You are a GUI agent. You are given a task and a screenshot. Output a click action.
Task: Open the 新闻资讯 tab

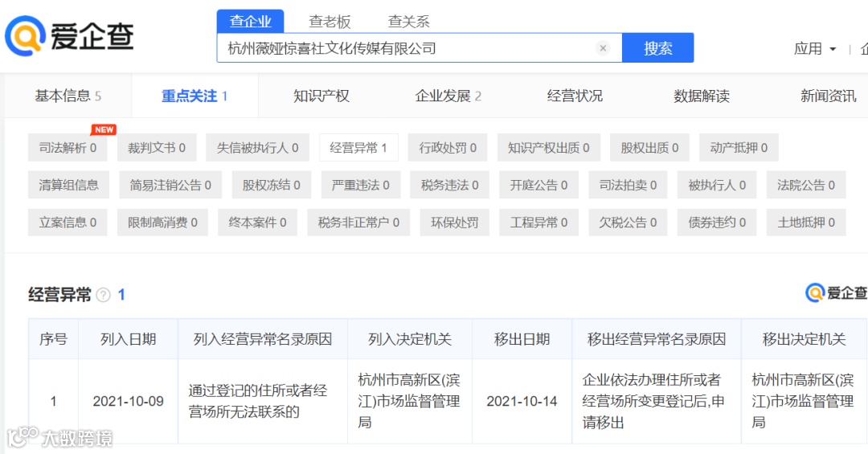click(x=828, y=96)
